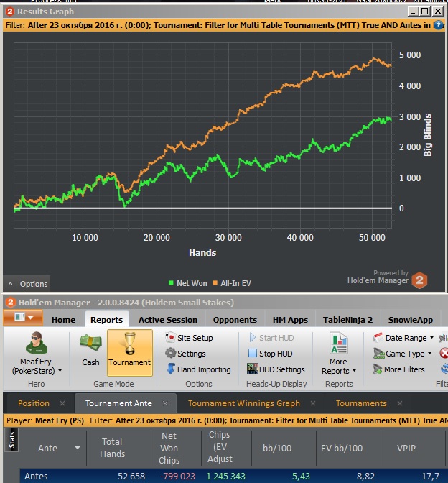This screenshot has width=448, height=483.
Task: Open More Filters
Action: (398, 369)
